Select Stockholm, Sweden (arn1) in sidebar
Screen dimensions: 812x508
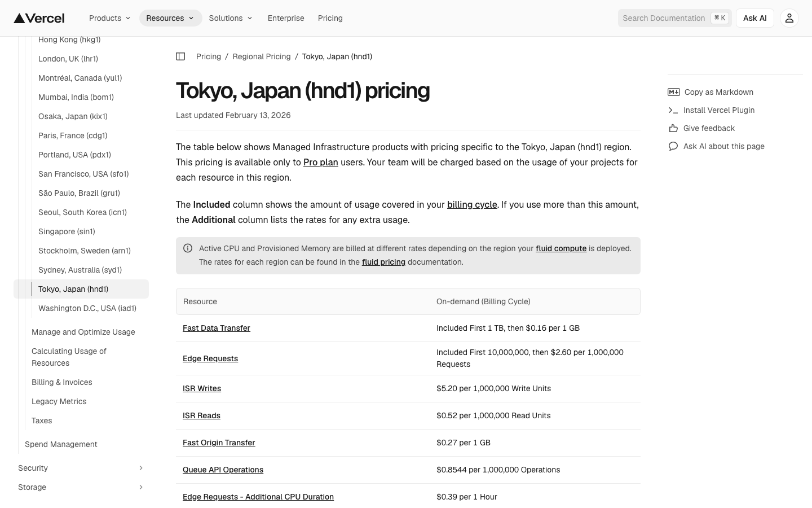[85, 251]
